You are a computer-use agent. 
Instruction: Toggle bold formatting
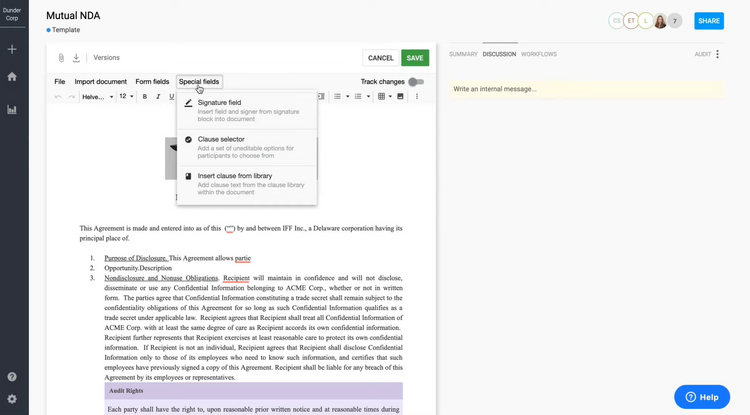coord(144,97)
